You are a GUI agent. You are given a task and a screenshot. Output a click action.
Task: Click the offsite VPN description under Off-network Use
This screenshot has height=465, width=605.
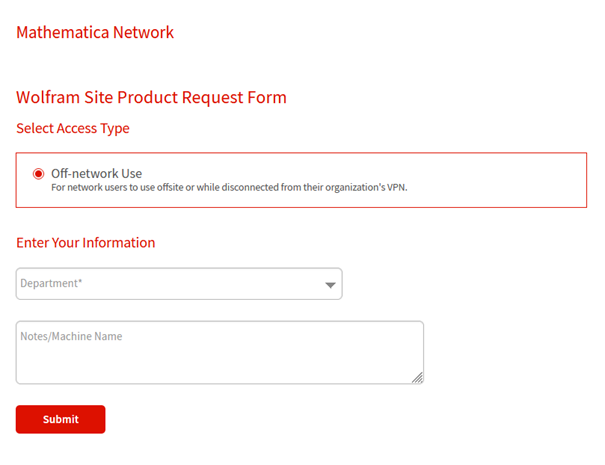point(228,187)
